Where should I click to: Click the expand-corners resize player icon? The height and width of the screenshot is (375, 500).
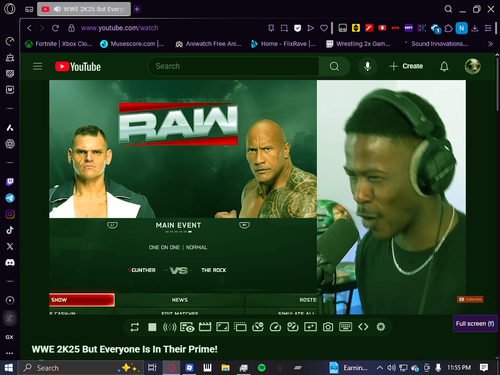222,327
